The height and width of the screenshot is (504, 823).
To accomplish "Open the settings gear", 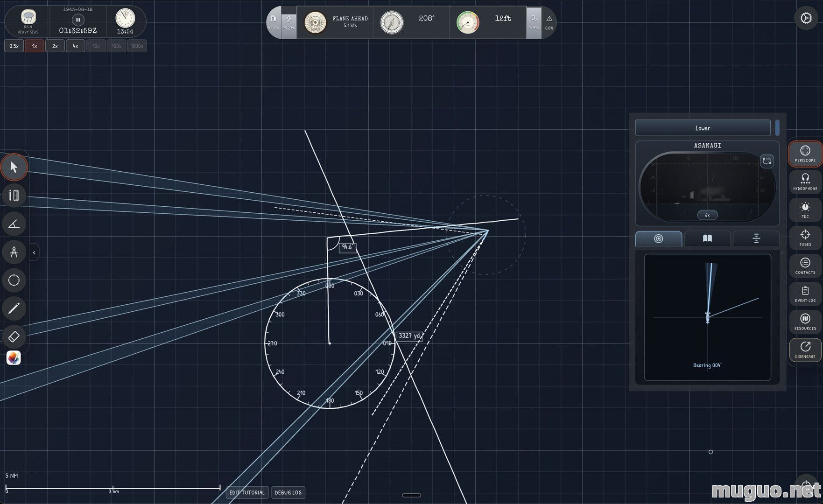I will (806, 19).
